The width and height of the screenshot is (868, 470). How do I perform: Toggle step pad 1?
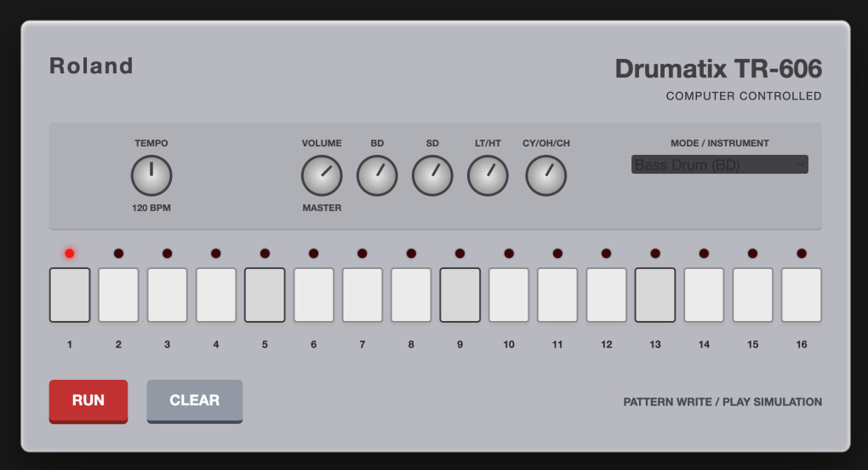[x=70, y=295]
